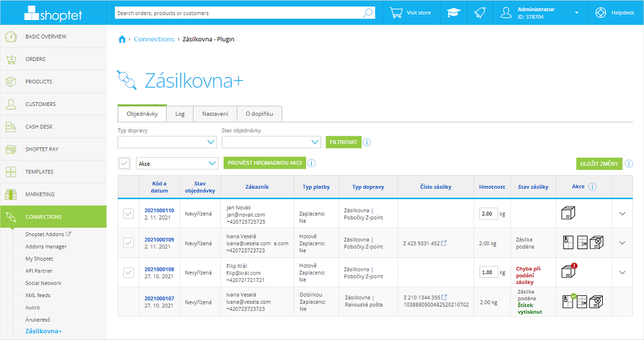The height and width of the screenshot is (340, 644).
Task: Toggle select-all orders checkbox
Action: [124, 163]
